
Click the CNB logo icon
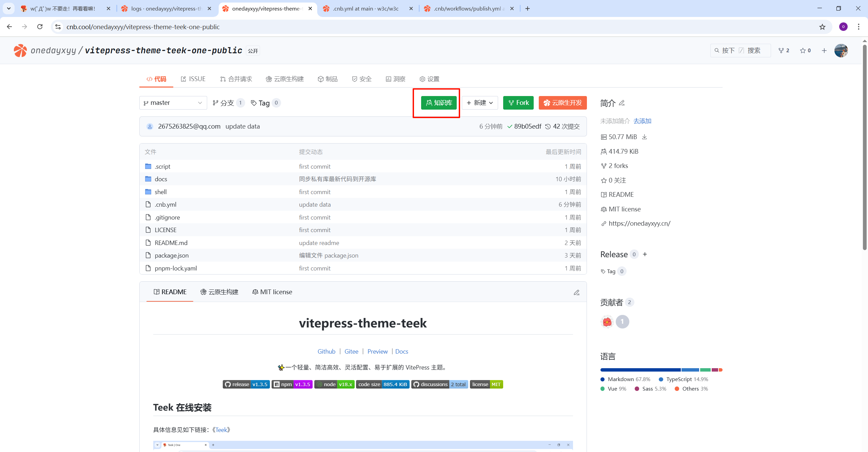pos(20,51)
